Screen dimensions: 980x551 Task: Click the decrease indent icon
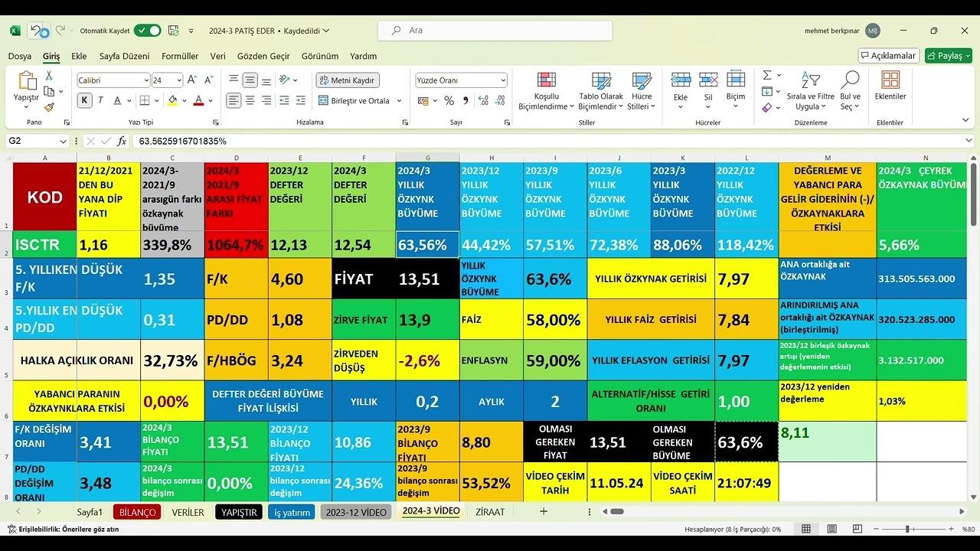(x=284, y=100)
